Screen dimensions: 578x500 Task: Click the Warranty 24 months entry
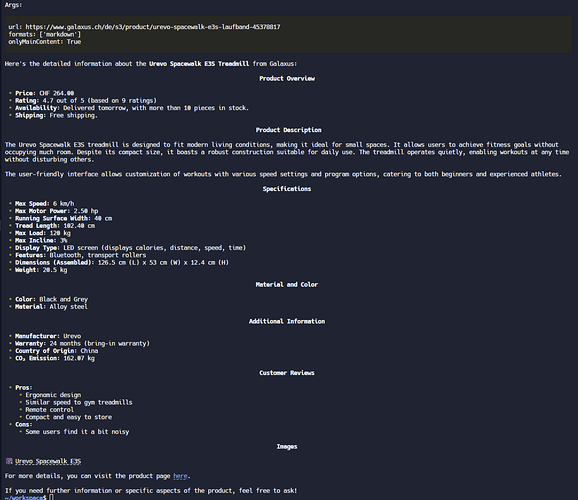pyautogui.click(x=82, y=343)
